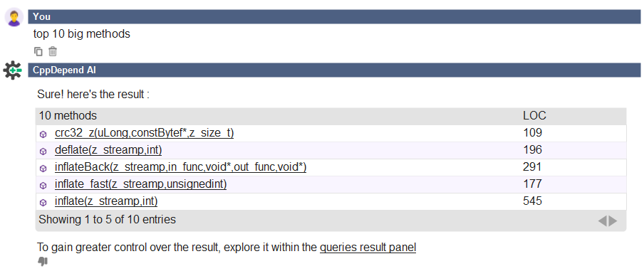
Task: Open crc32_z(uLong,constBytef*,z_size_t) method link
Action: 144,133
